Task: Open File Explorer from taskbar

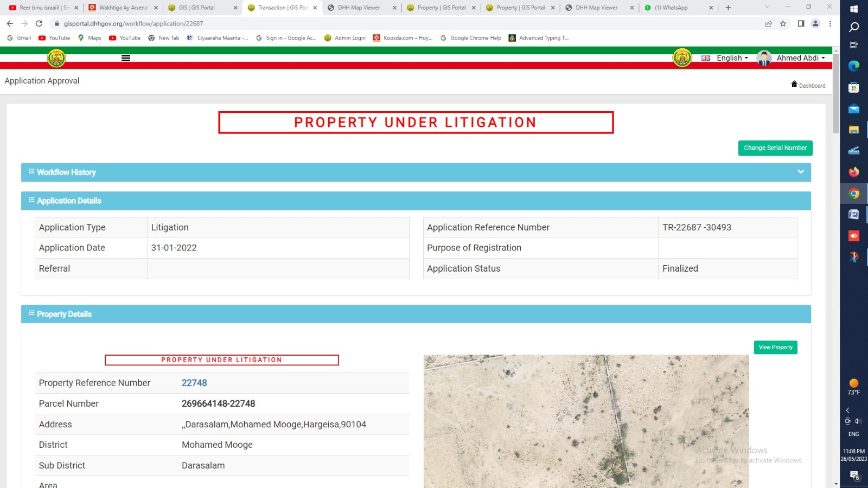Action: tap(854, 130)
